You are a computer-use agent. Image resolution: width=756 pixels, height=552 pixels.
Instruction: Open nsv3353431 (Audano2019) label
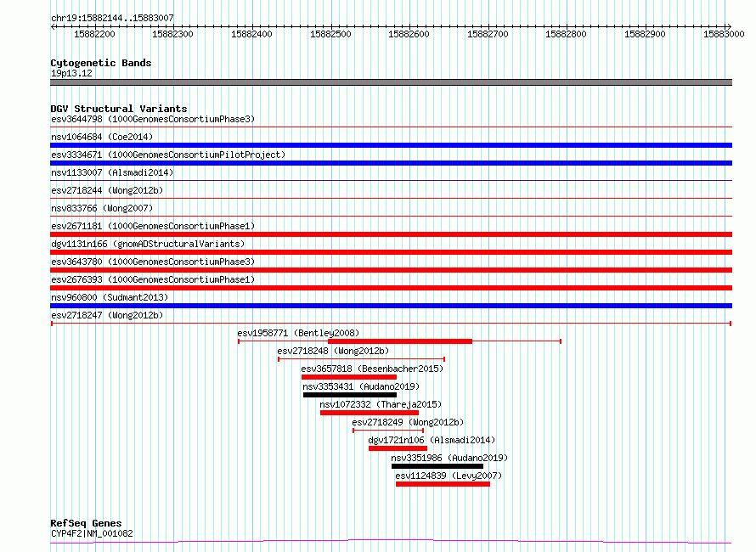coord(361,386)
